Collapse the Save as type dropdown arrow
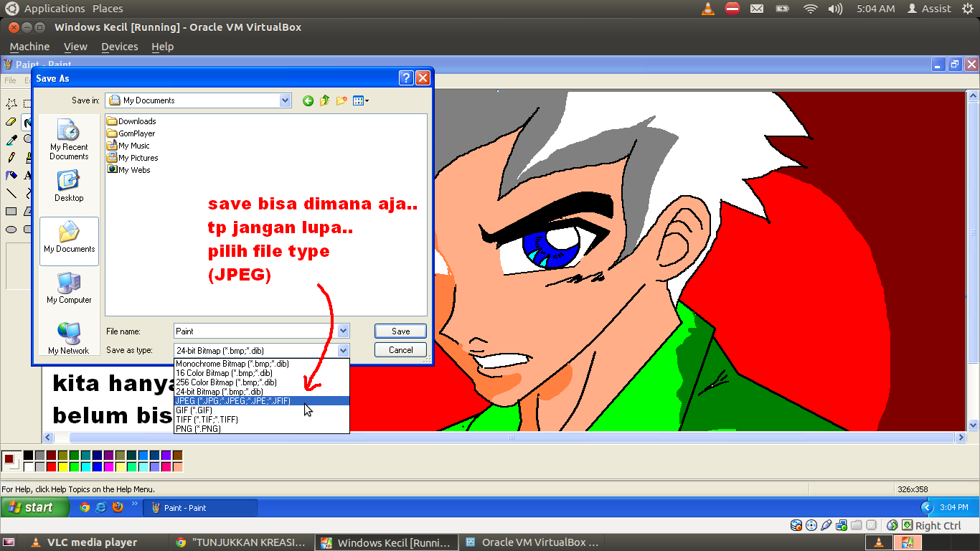 click(343, 350)
